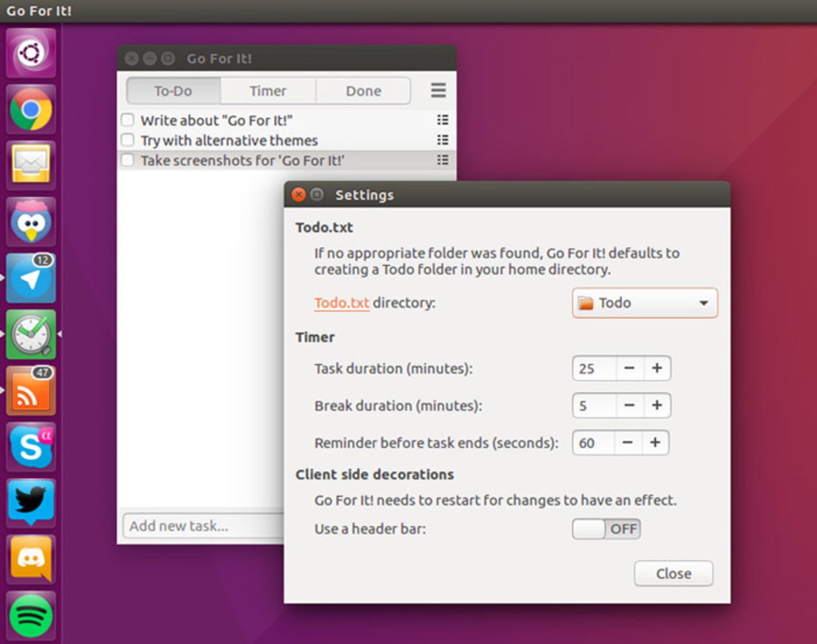This screenshot has width=817, height=644.
Task: Toggle the "Use a header bar" switch
Action: [x=606, y=529]
